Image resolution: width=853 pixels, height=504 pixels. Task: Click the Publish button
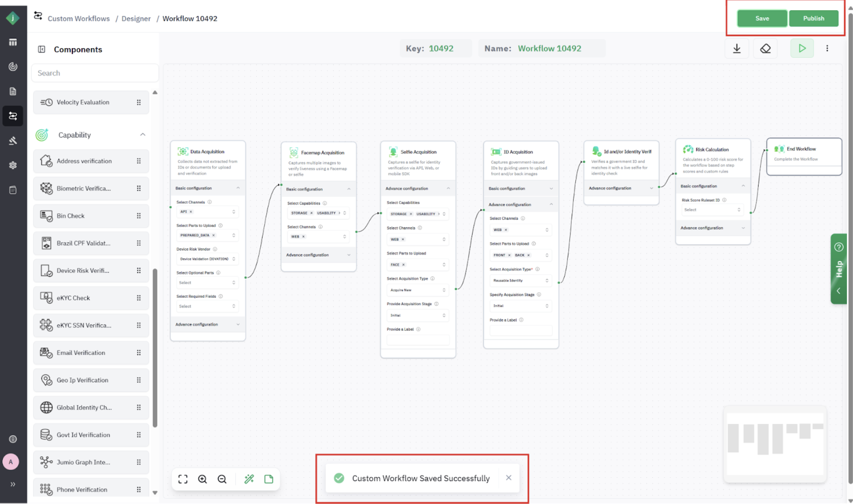tap(813, 19)
